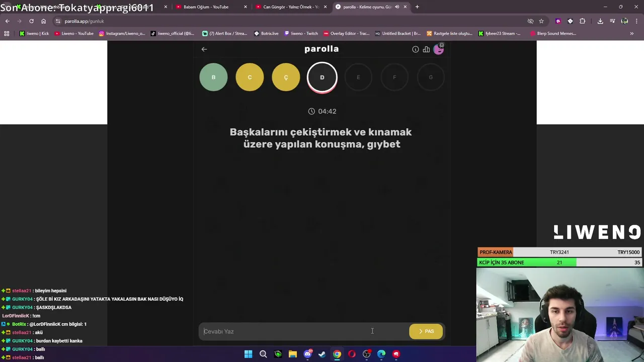
Task: Select the yellow letter C circle
Action: [x=250, y=77]
